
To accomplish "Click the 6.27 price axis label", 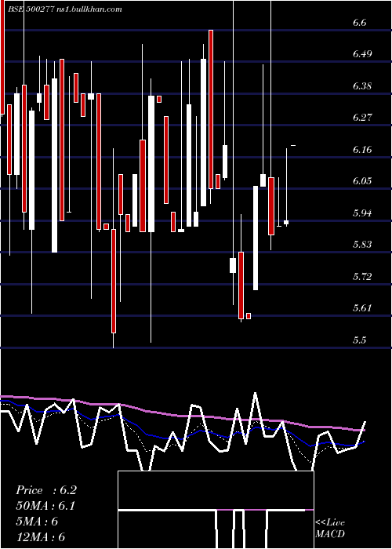I will tap(362, 118).
